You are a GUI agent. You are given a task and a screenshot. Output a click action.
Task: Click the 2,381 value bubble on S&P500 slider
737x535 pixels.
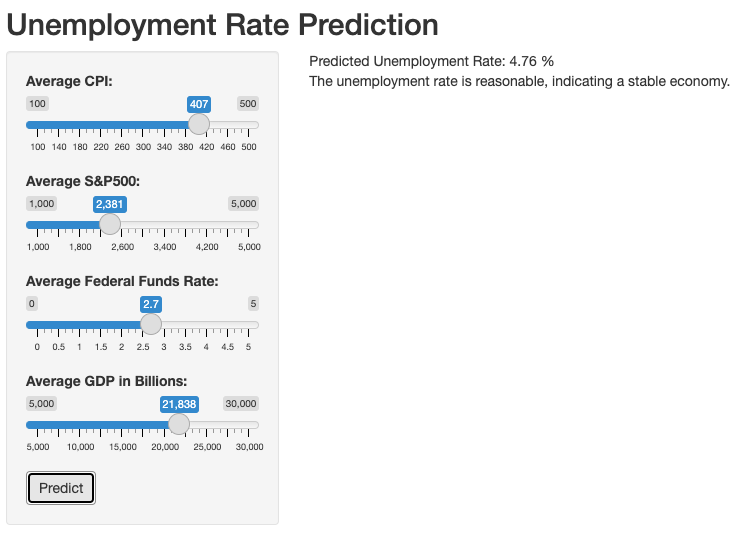[109, 203]
